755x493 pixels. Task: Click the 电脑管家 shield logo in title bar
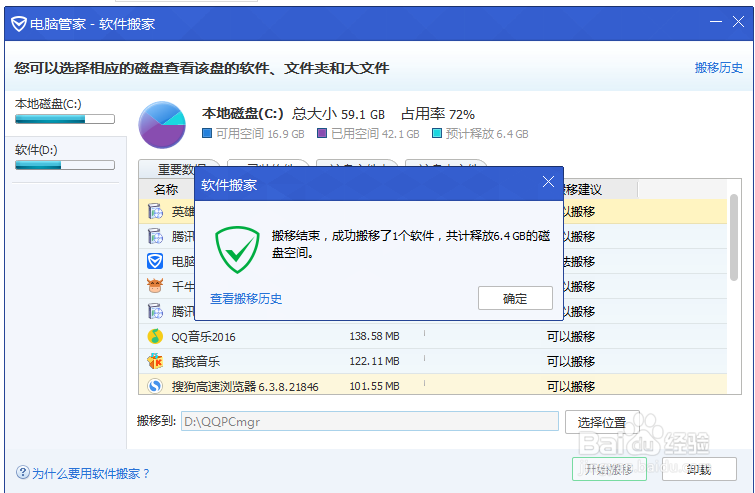[x=19, y=24]
